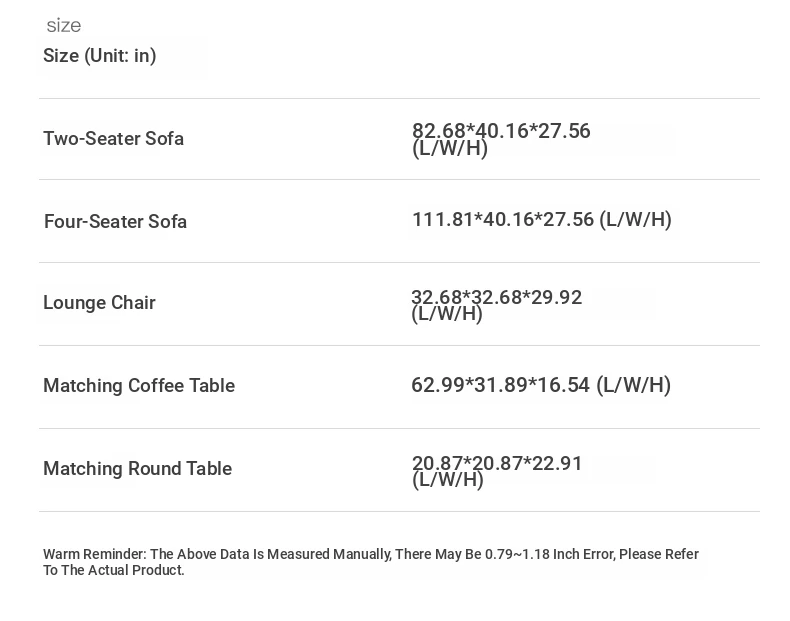Select the "Size (Unit: in)" title text
790x621 pixels.
100,56
